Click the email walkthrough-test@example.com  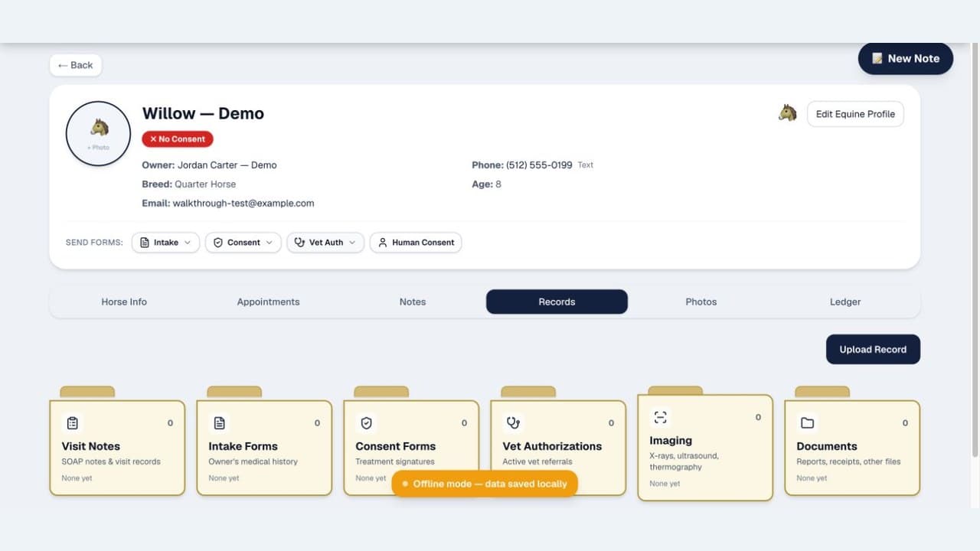tap(243, 204)
